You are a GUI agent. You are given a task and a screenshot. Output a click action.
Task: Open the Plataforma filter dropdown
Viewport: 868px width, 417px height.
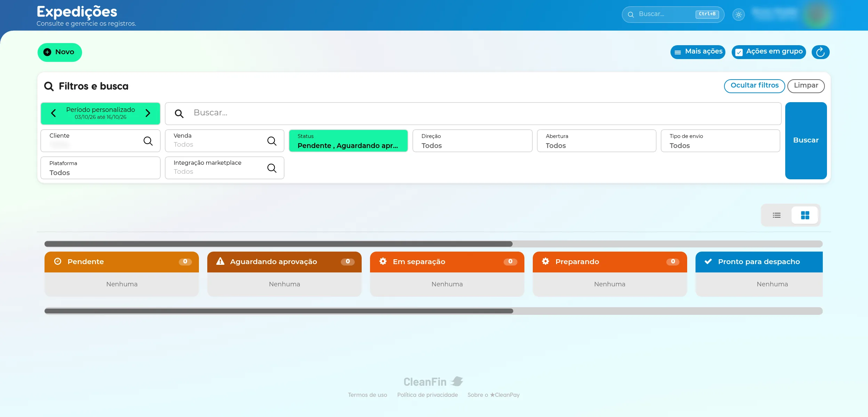pos(101,168)
